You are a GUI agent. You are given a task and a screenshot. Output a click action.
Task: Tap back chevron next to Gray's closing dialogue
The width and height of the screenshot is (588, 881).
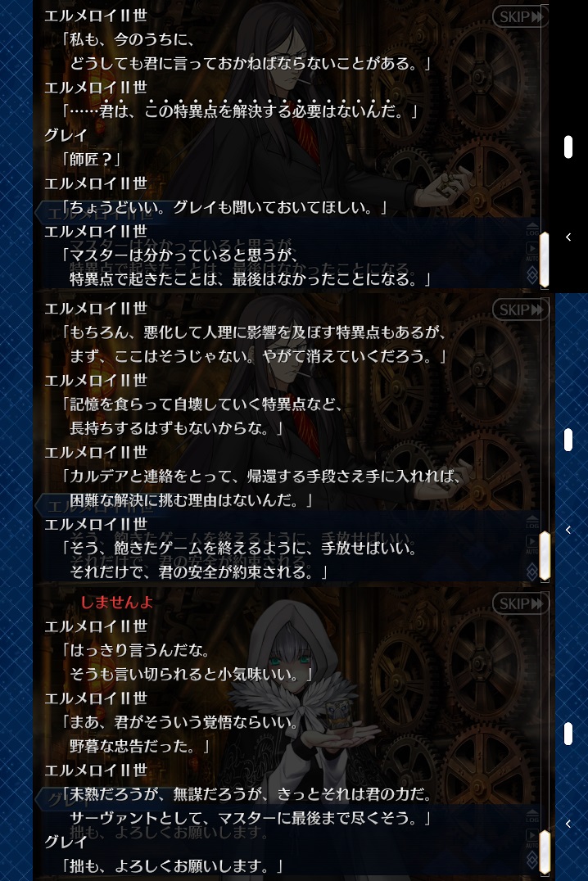pos(568,824)
